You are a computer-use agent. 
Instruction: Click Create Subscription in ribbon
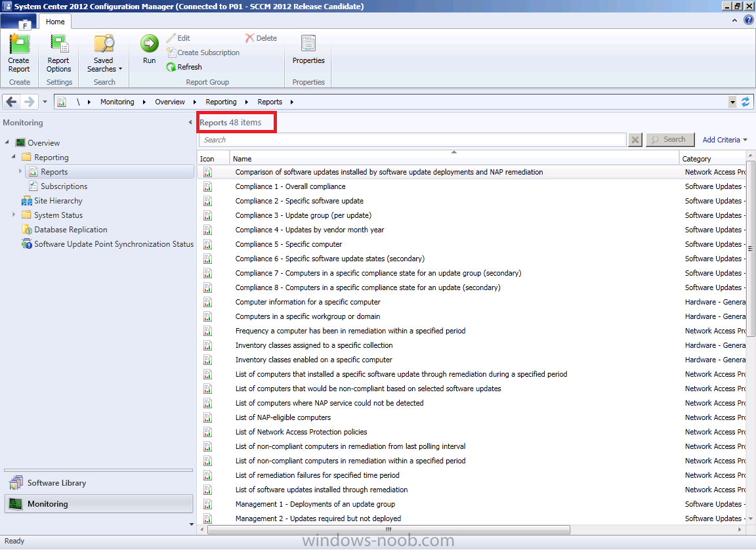[x=203, y=53]
